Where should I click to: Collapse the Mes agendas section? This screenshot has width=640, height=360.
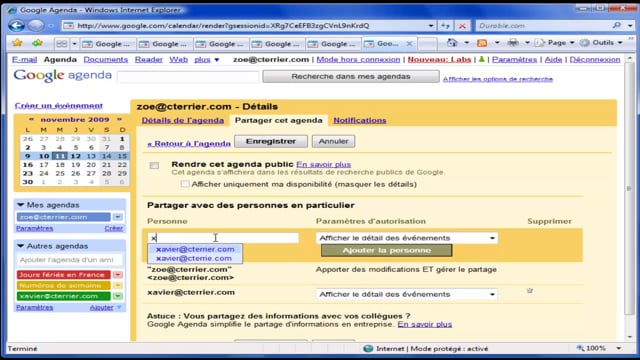tap(20, 205)
